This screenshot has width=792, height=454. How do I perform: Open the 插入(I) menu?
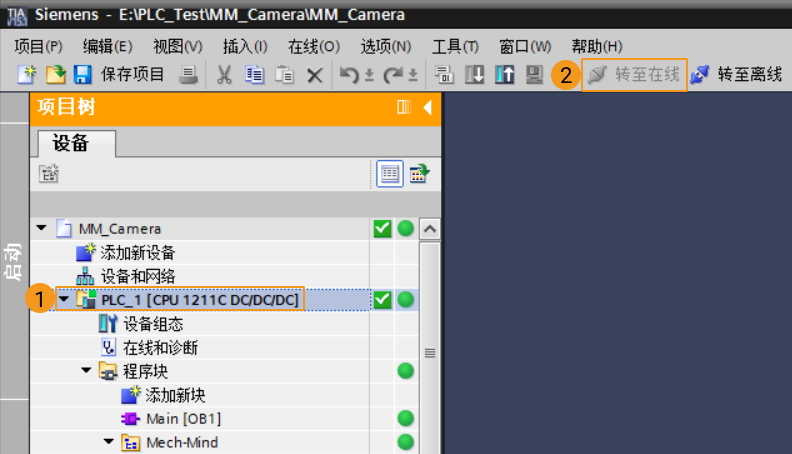coord(245,46)
